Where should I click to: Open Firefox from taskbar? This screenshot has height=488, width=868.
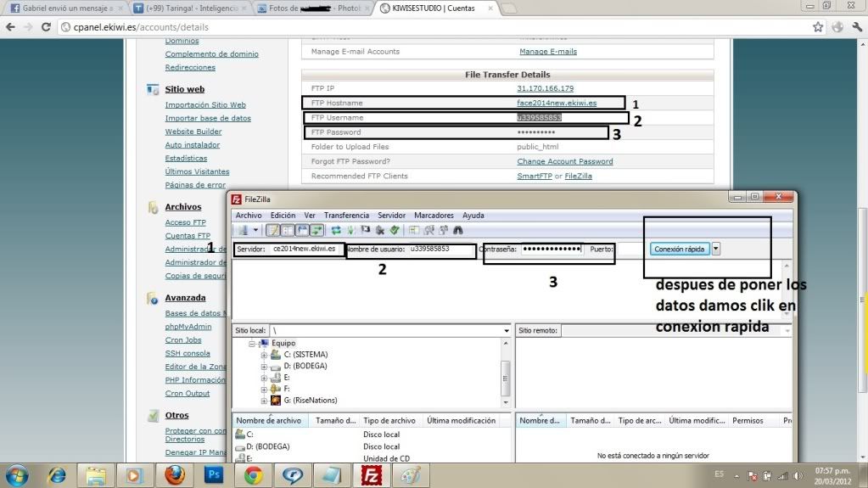[x=175, y=475]
